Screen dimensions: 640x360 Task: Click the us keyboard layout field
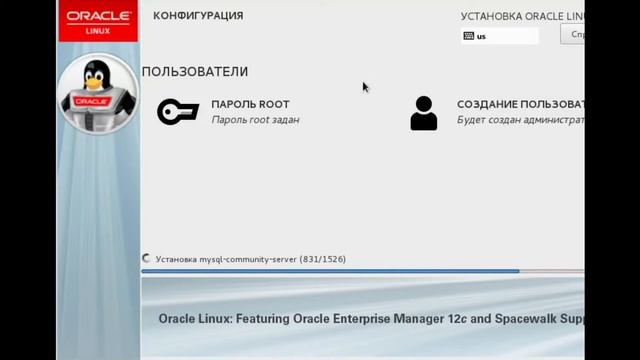500,36
